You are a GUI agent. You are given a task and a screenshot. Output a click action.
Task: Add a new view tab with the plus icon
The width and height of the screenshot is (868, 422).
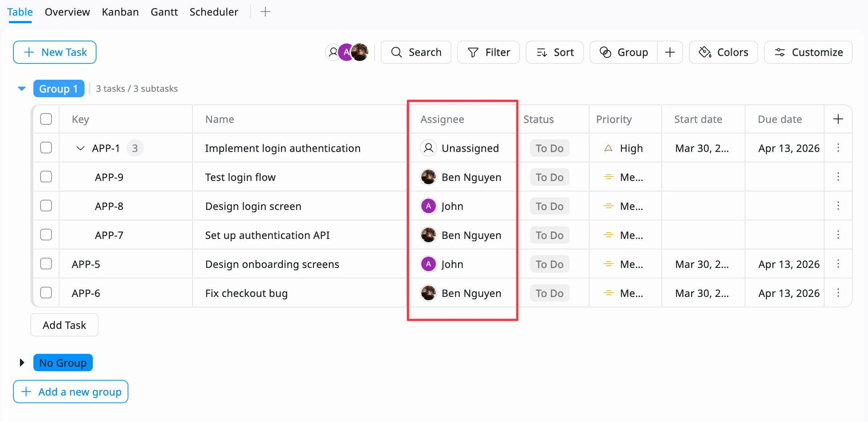click(265, 12)
